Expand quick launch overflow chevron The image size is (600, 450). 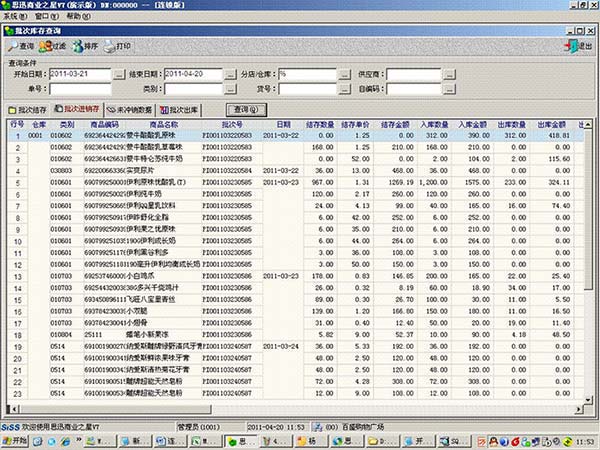pos(79,440)
